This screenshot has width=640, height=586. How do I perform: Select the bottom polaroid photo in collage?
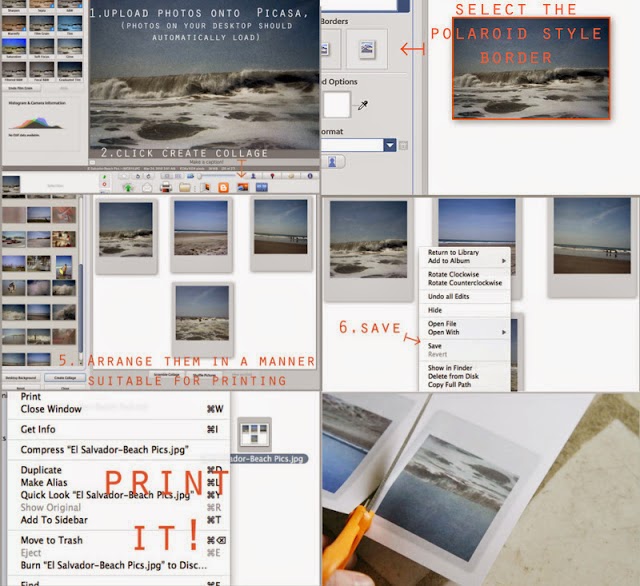pos(203,318)
